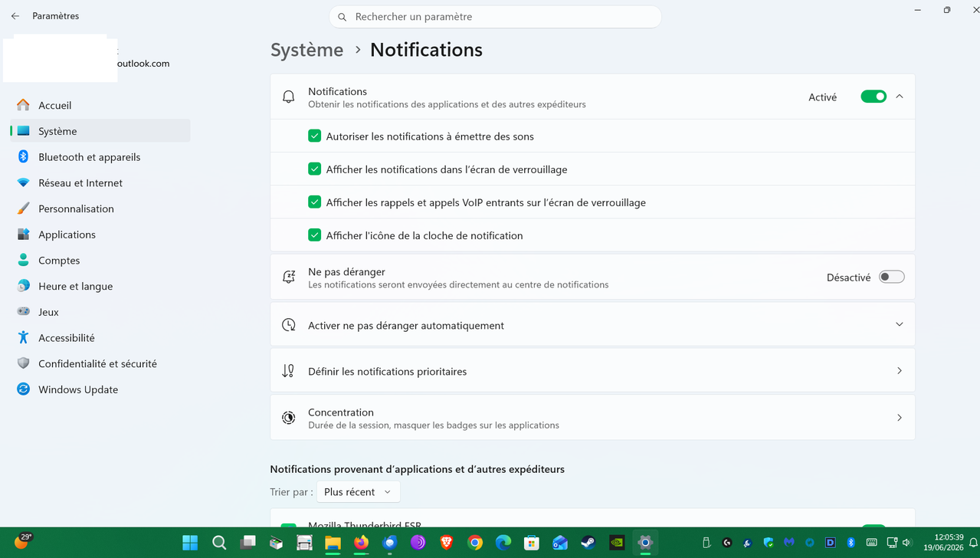Enable the Ne pas déranger toggle
The height and width of the screenshot is (558, 980).
pyautogui.click(x=891, y=277)
